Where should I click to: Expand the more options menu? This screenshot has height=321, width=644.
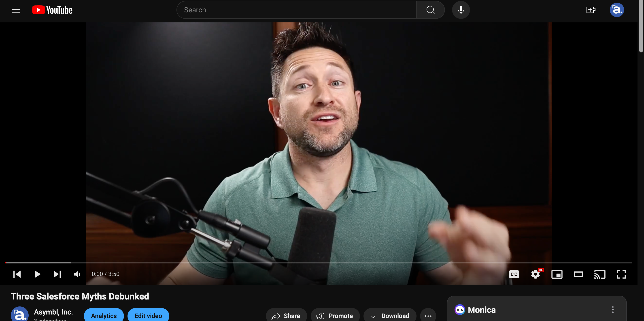(x=428, y=316)
